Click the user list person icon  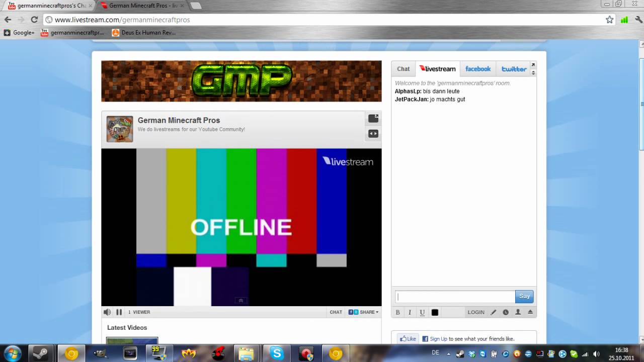(x=518, y=312)
